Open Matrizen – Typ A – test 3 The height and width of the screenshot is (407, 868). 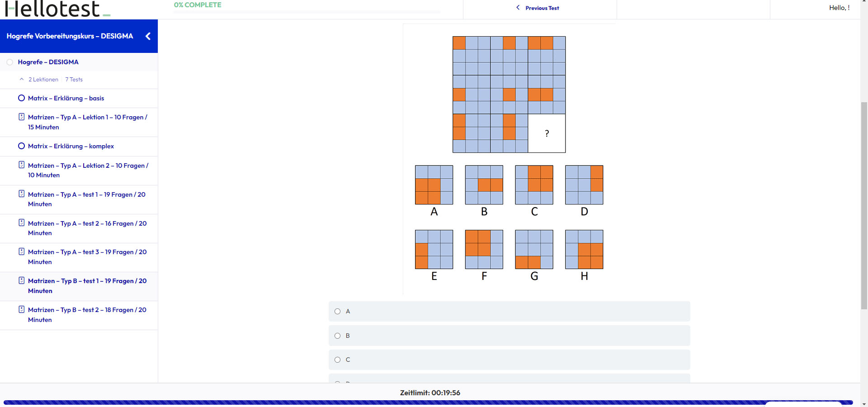(87, 257)
